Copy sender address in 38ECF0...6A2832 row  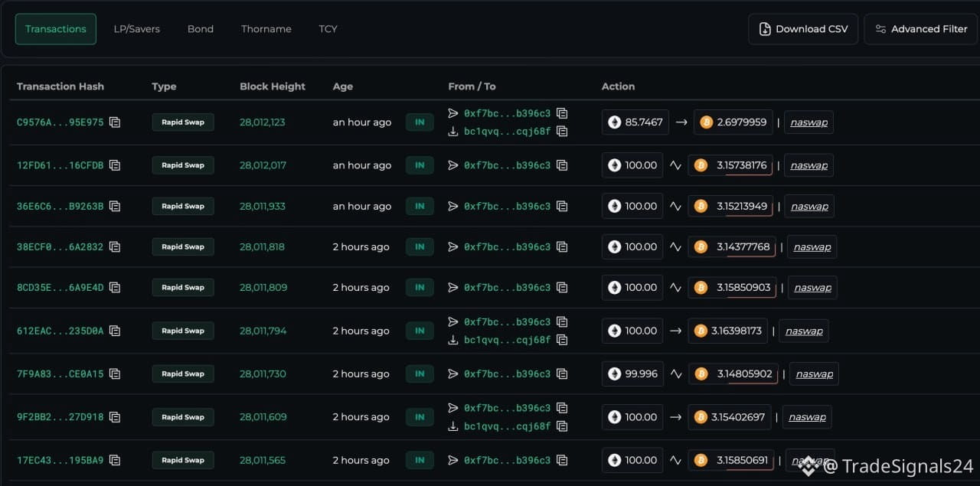point(562,246)
